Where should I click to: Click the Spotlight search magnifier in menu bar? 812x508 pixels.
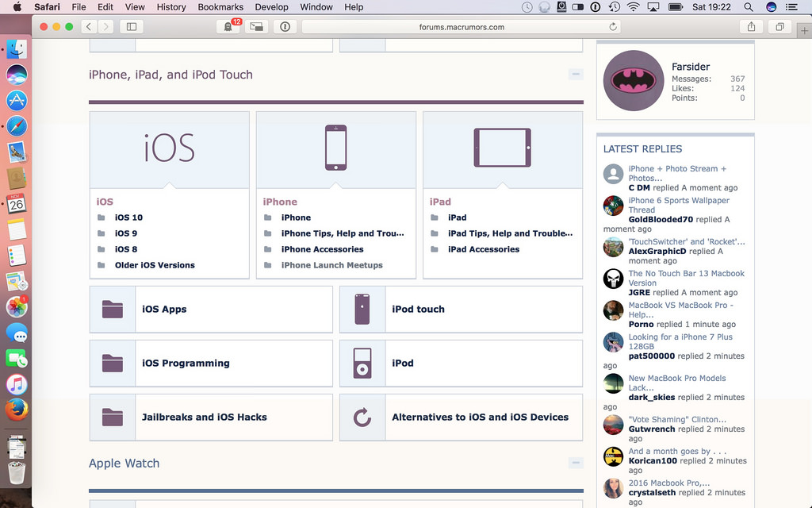749,7
